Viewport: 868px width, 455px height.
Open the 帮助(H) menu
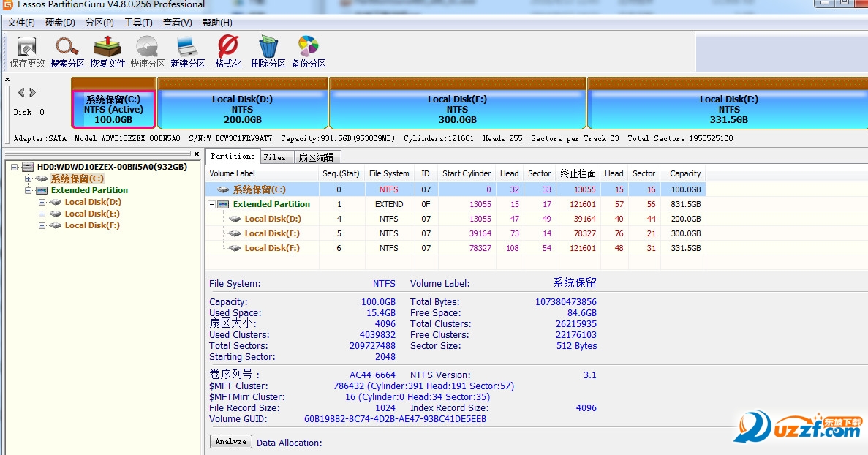pyautogui.click(x=217, y=23)
